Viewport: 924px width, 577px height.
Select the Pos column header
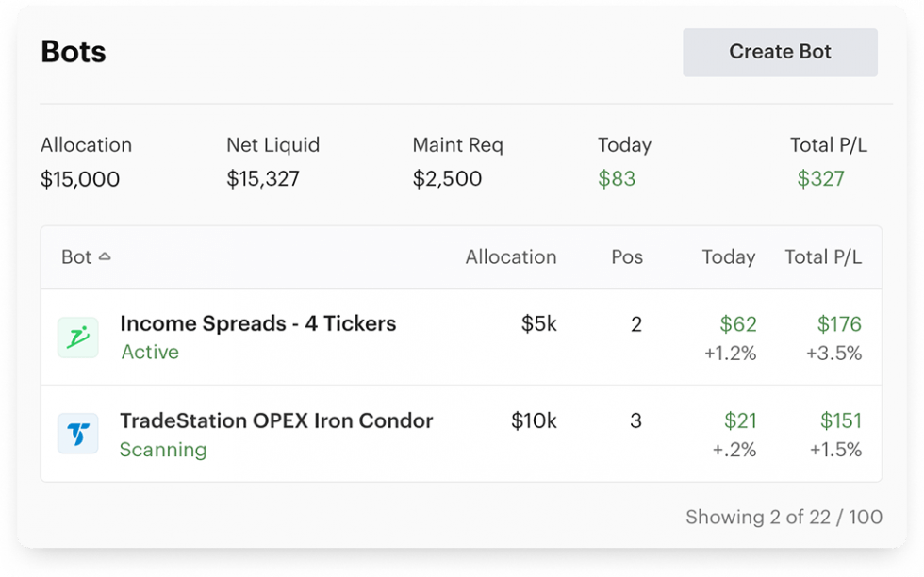(x=627, y=256)
